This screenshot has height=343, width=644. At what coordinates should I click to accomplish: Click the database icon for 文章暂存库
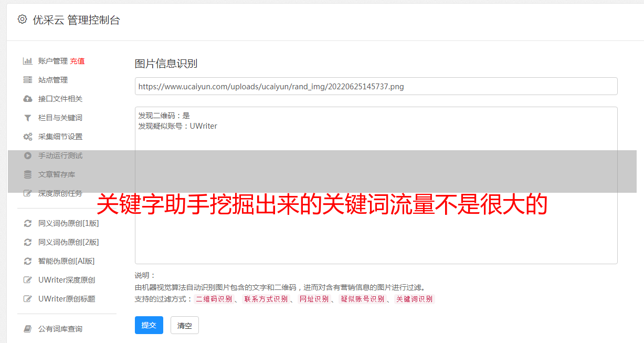(28, 174)
